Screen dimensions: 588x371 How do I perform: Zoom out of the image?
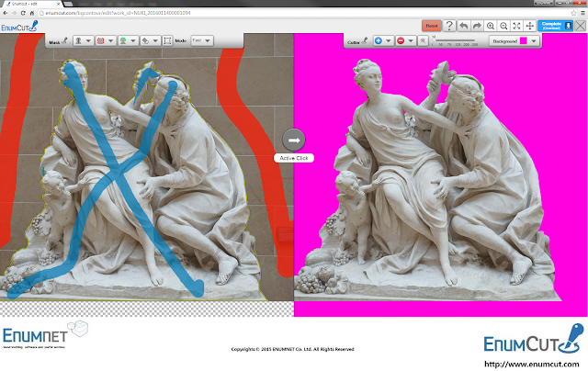click(x=503, y=26)
